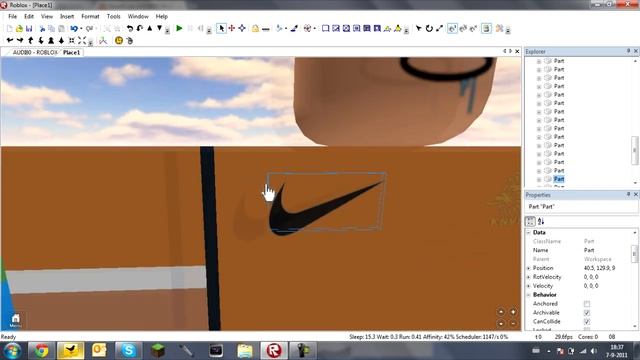Image resolution: width=640 pixels, height=360 pixels.
Task: Click the diagonal resize arrow tool
Action: [x=439, y=28]
